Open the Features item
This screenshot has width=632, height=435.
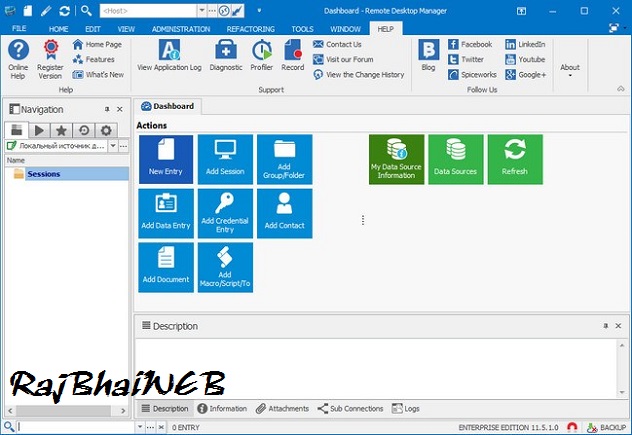(x=94, y=60)
